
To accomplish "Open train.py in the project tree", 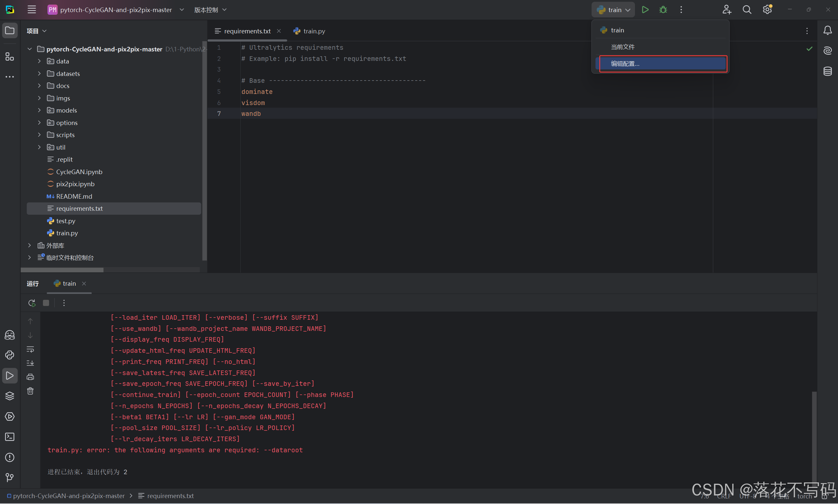I will (67, 233).
